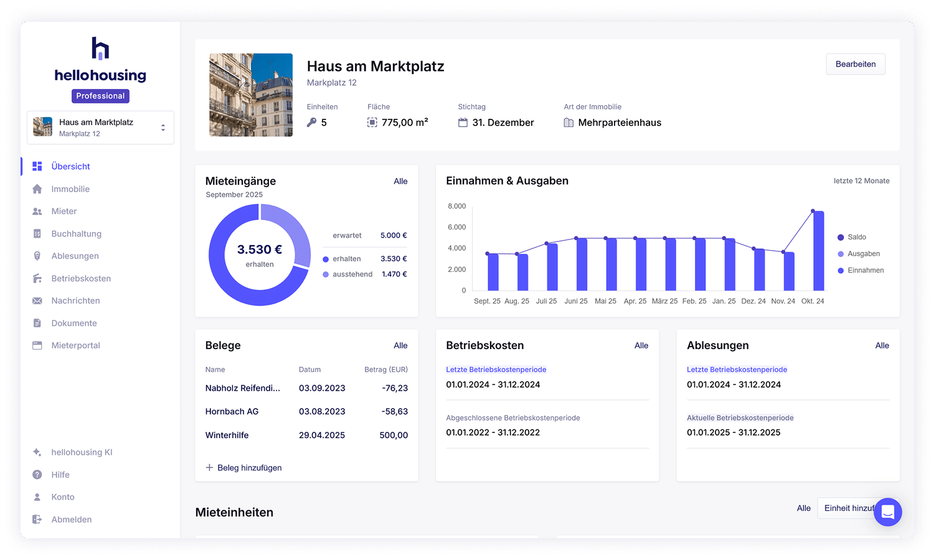Open the Immobilie house icon in sidebar
This screenshot has width=934, height=560.
pos(37,189)
